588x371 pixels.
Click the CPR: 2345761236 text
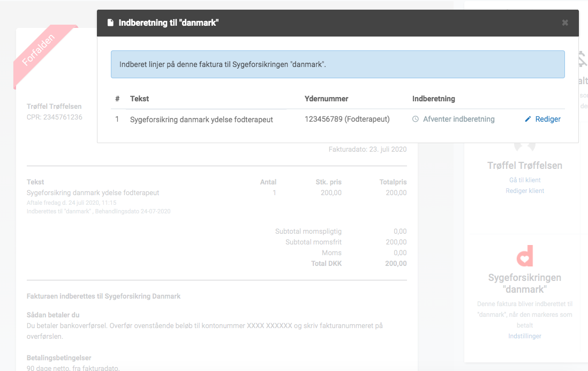coord(55,117)
